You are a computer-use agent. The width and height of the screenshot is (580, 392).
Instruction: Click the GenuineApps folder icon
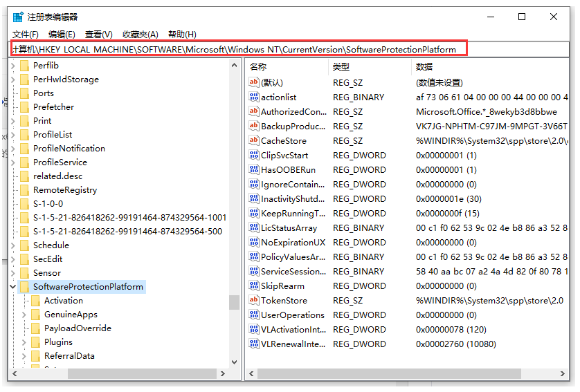coord(36,315)
